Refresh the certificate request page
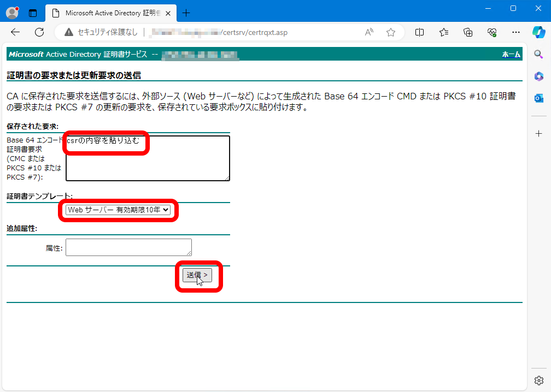This screenshot has width=551, height=392. (x=39, y=32)
